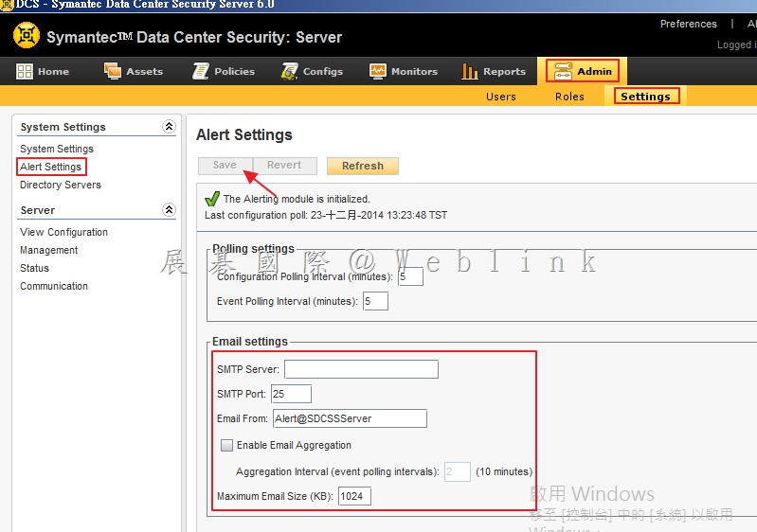
Task: Click the Assets tab icon
Action: click(113, 71)
